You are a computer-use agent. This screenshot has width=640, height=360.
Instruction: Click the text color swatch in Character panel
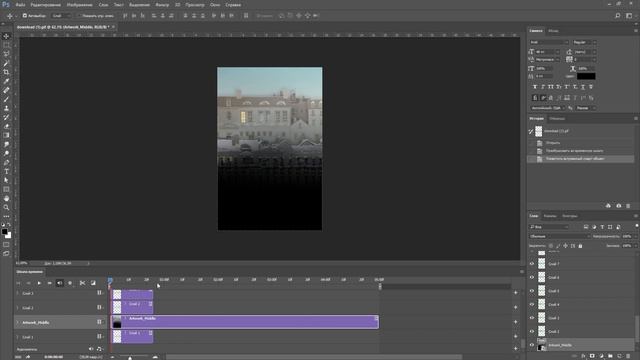pos(586,76)
